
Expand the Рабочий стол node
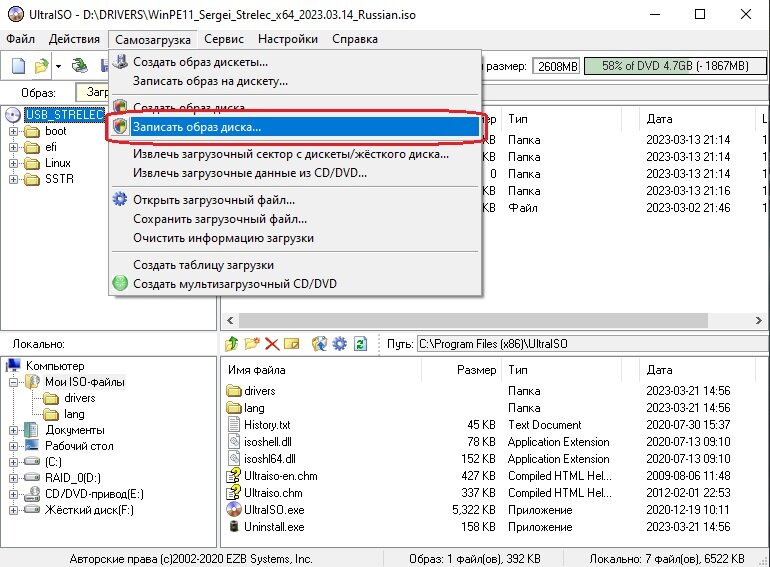coord(13,446)
